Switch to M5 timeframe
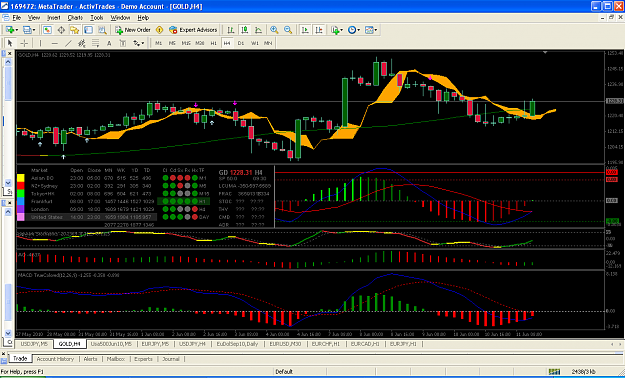This screenshot has width=625, height=378. click(x=172, y=43)
